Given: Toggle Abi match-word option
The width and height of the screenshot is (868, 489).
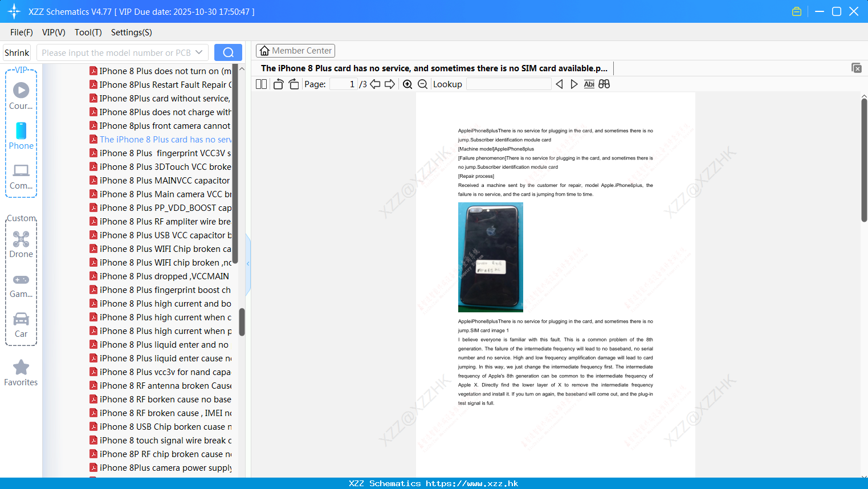Looking at the screenshot, I should pos(589,84).
